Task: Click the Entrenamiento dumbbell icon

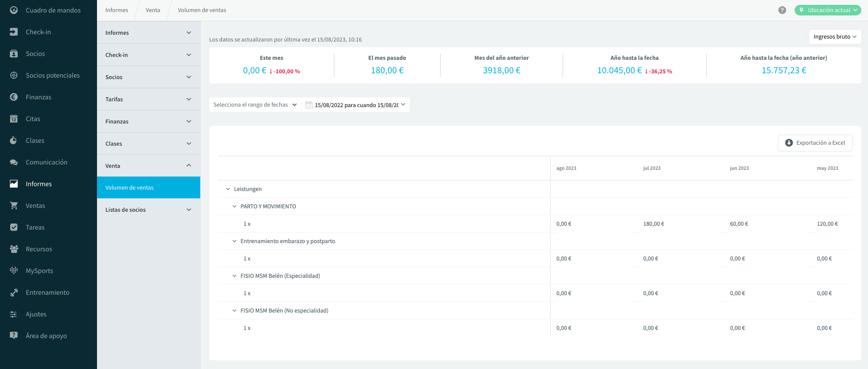Action: [14, 292]
